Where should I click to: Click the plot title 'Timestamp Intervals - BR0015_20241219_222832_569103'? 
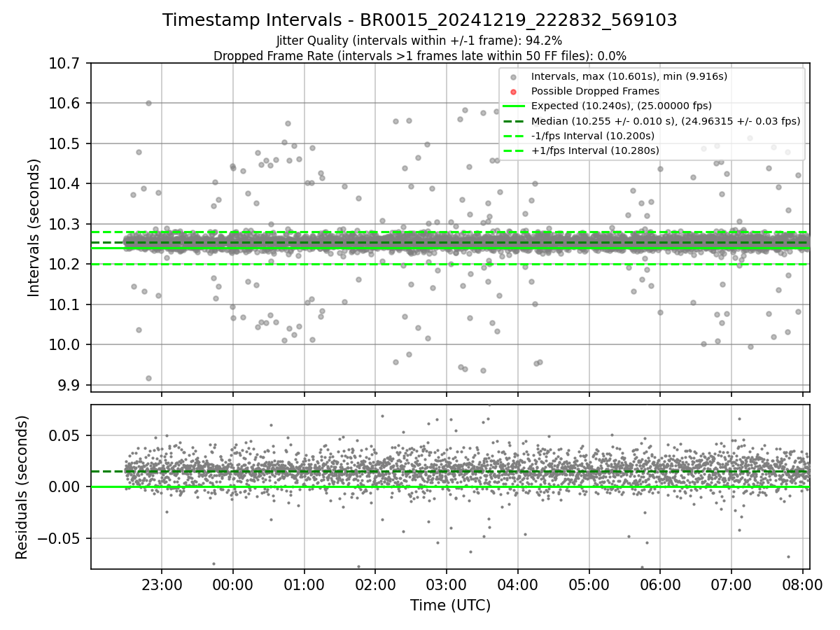tap(420, 20)
